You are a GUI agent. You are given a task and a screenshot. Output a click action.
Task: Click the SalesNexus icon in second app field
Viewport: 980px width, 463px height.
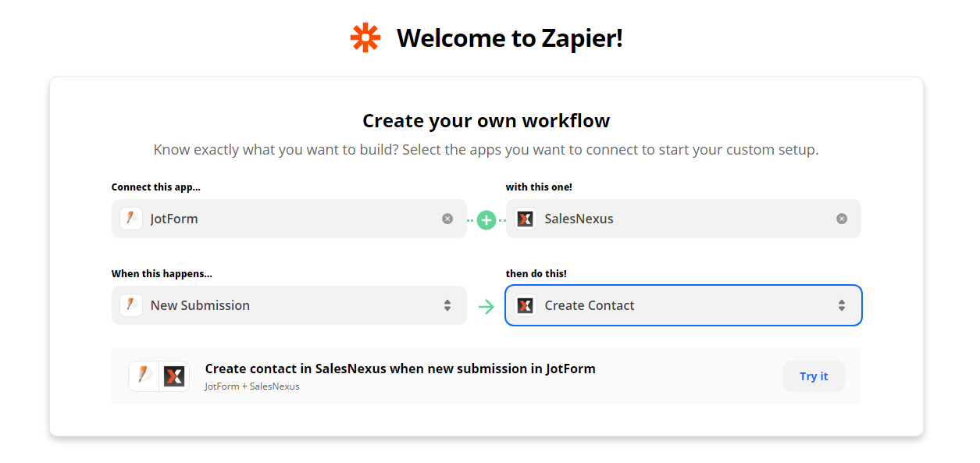click(526, 219)
